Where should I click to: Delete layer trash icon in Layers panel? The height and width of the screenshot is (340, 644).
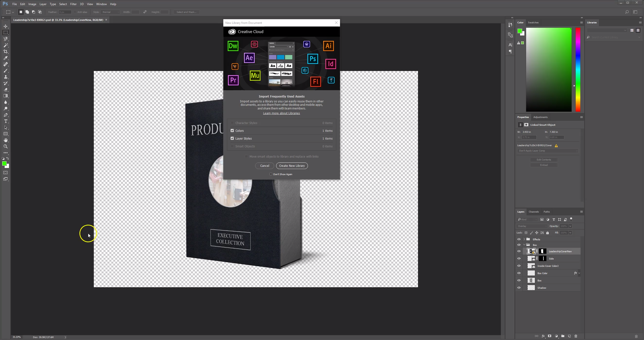coord(576,336)
